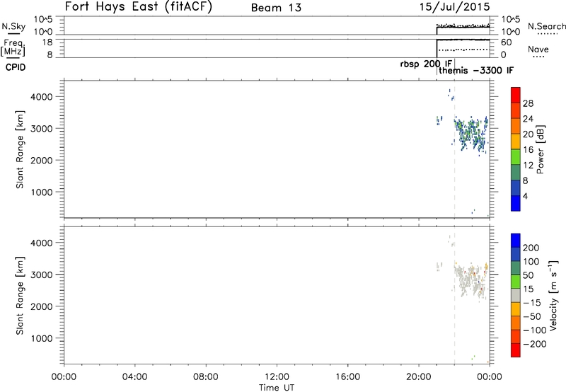Click the 'N.Search' legend label
Screen dimensions: 566x392
[546, 26]
